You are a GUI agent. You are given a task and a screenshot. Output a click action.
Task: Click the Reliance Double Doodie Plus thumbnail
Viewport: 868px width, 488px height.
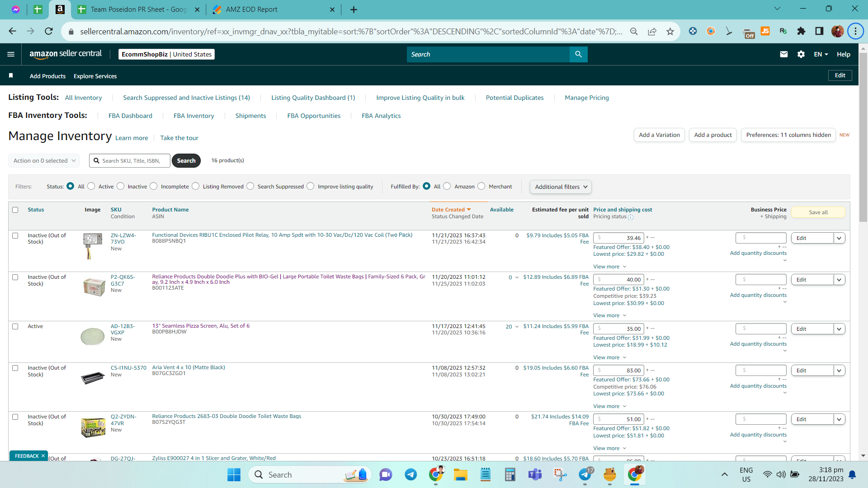(x=94, y=287)
